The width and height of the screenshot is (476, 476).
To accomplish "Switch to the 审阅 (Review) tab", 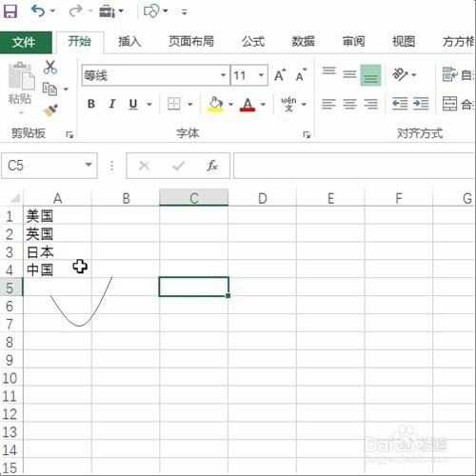I will pyautogui.click(x=353, y=42).
